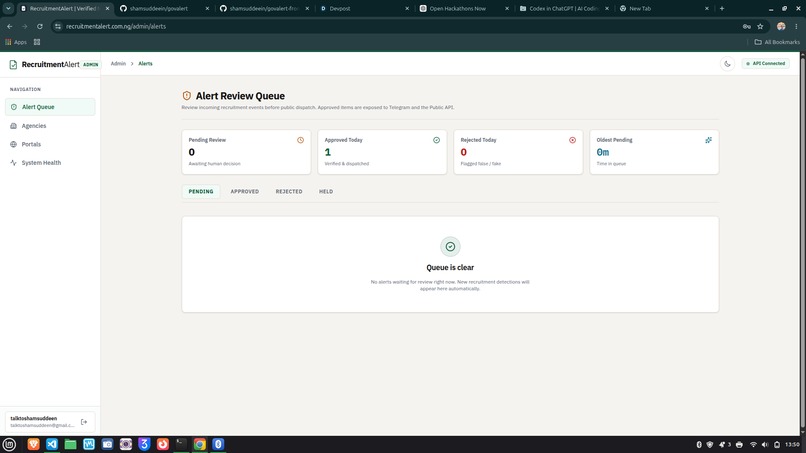The image size is (806, 453).
Task: Click the page vertical scrollbar
Action: pyautogui.click(x=802, y=244)
